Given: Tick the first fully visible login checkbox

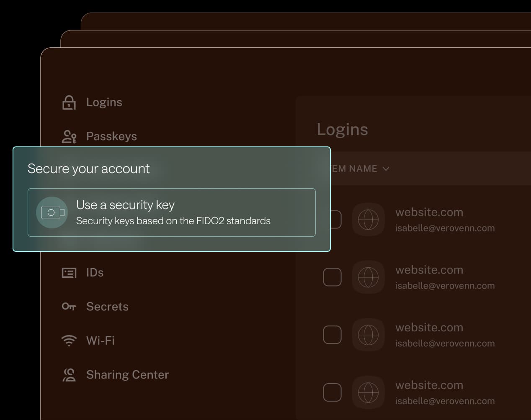Looking at the screenshot, I should click(x=333, y=277).
